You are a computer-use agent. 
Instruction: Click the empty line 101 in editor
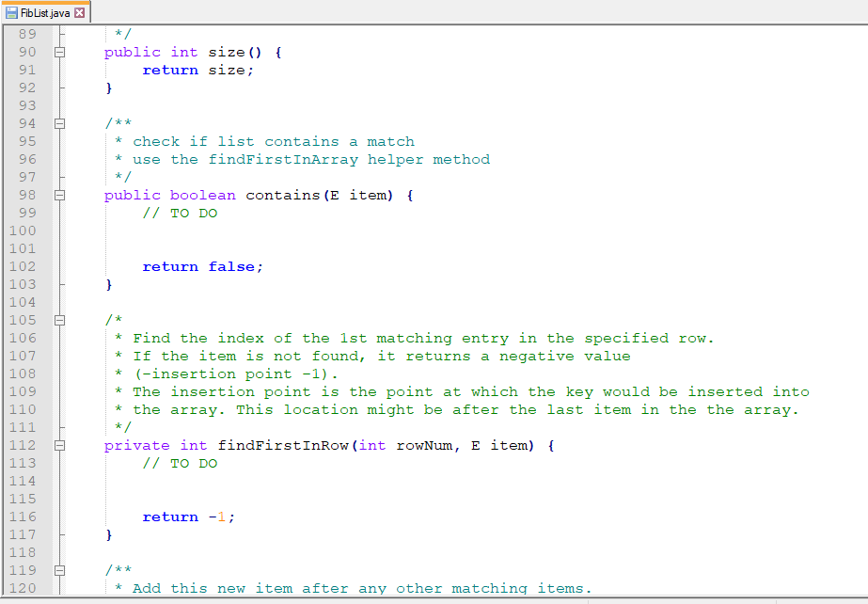465,249
